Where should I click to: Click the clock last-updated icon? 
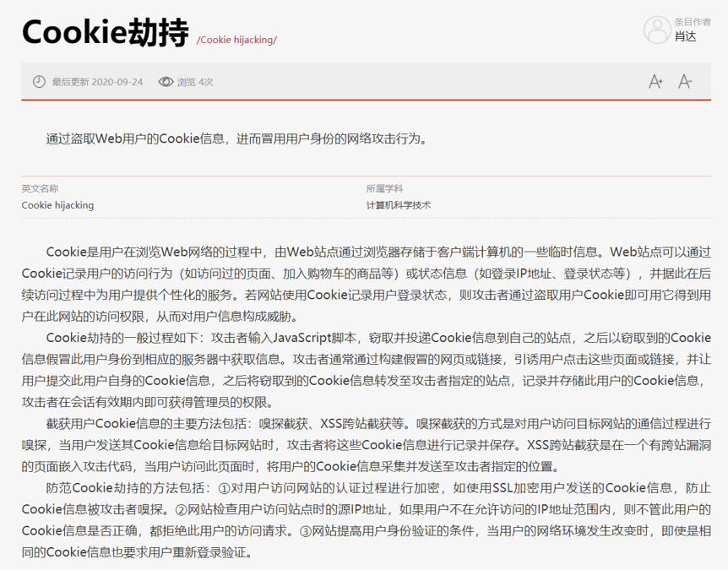click(x=39, y=82)
